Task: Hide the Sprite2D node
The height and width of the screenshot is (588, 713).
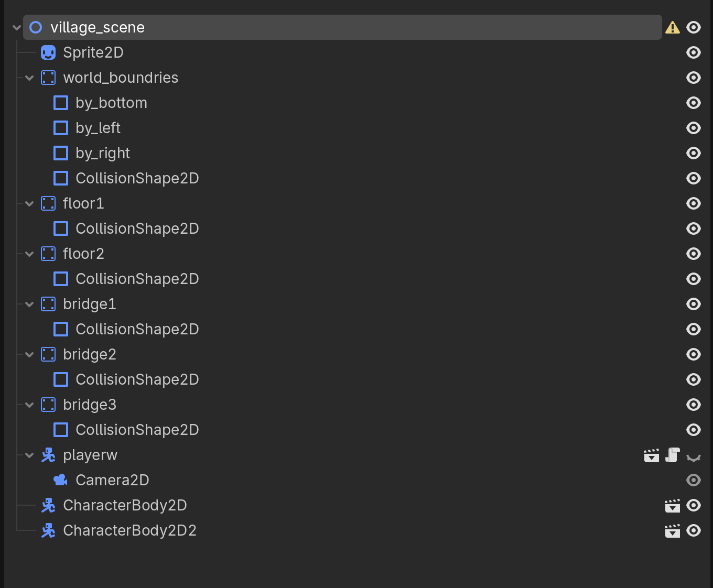Action: [x=693, y=52]
